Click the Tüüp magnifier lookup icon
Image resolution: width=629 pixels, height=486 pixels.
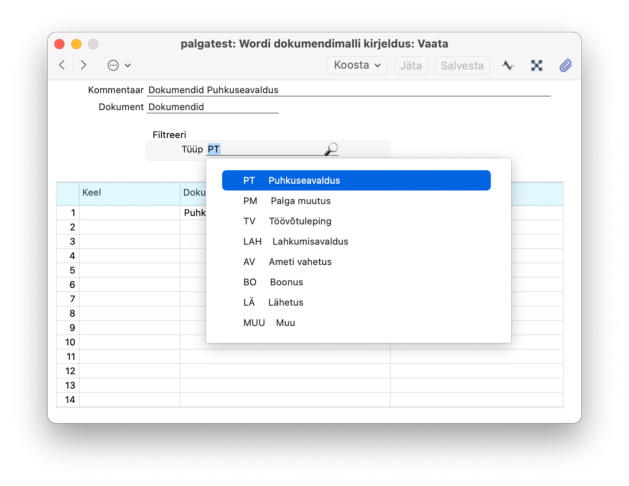(331, 149)
